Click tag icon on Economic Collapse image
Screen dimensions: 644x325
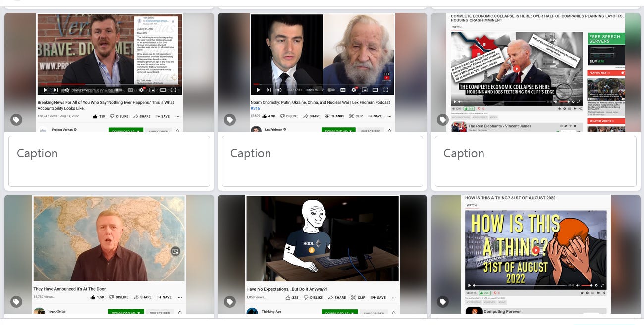click(x=443, y=120)
